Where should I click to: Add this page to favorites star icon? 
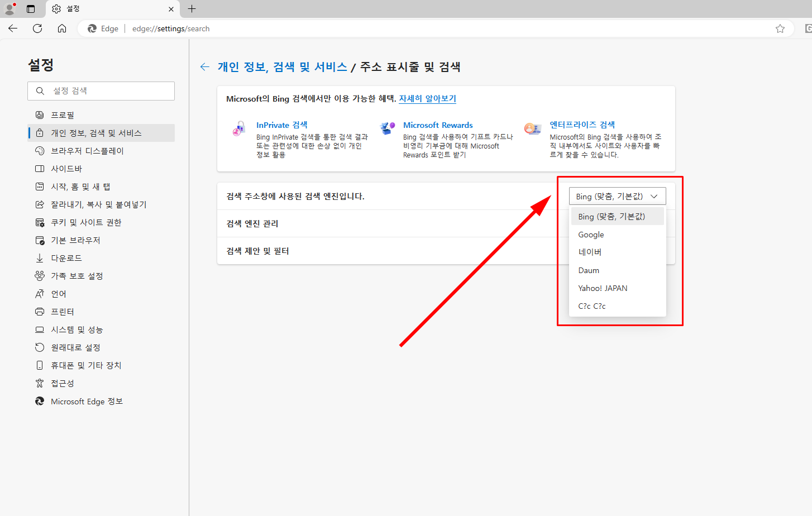coord(780,28)
